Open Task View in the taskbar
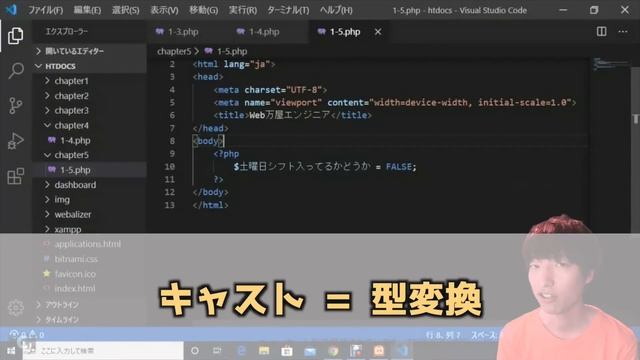 [217, 351]
